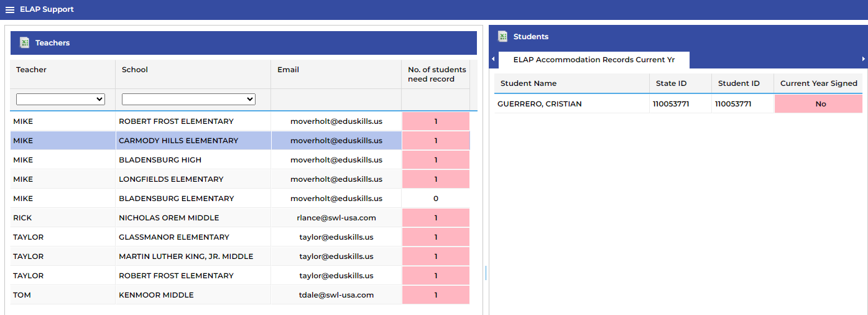Click the right tab scroll arrow in Students
The width and height of the screenshot is (868, 315).
tap(864, 59)
